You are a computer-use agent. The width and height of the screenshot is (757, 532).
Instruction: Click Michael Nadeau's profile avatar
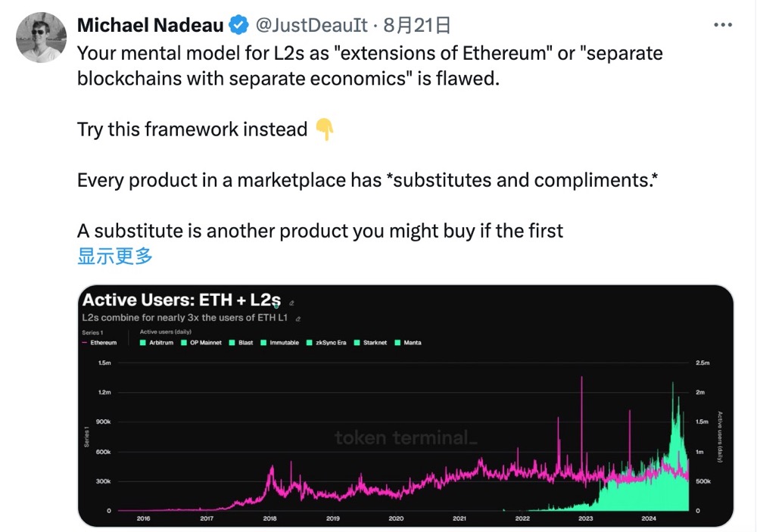click(42, 37)
